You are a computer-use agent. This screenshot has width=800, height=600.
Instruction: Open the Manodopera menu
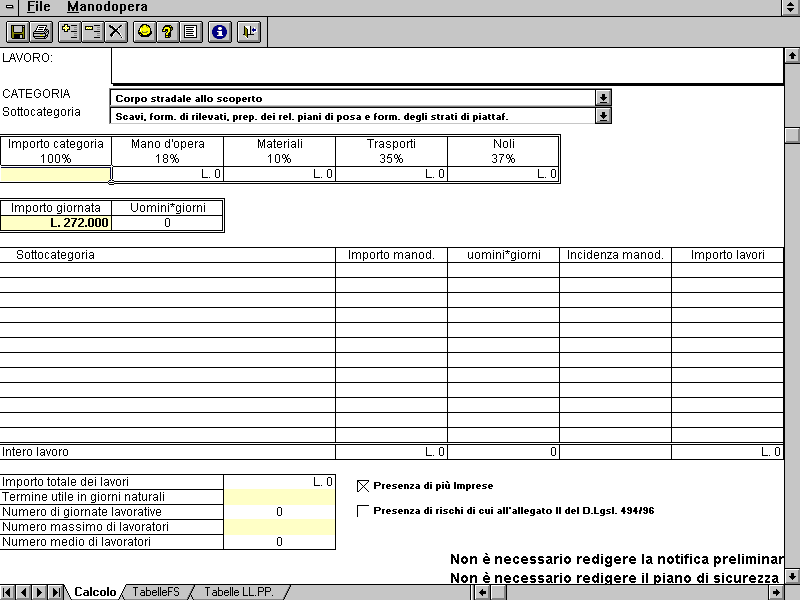[107, 7]
